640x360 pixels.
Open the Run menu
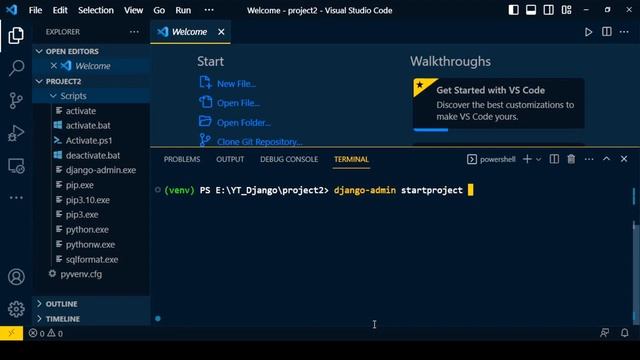point(183,10)
